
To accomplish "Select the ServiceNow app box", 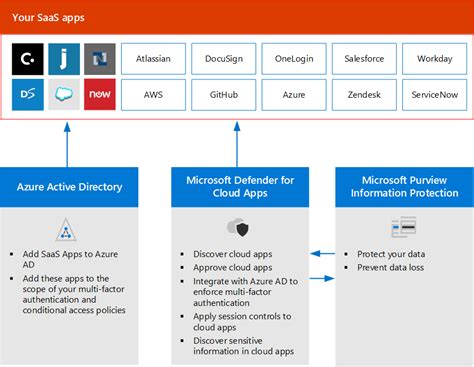I will click(x=435, y=95).
